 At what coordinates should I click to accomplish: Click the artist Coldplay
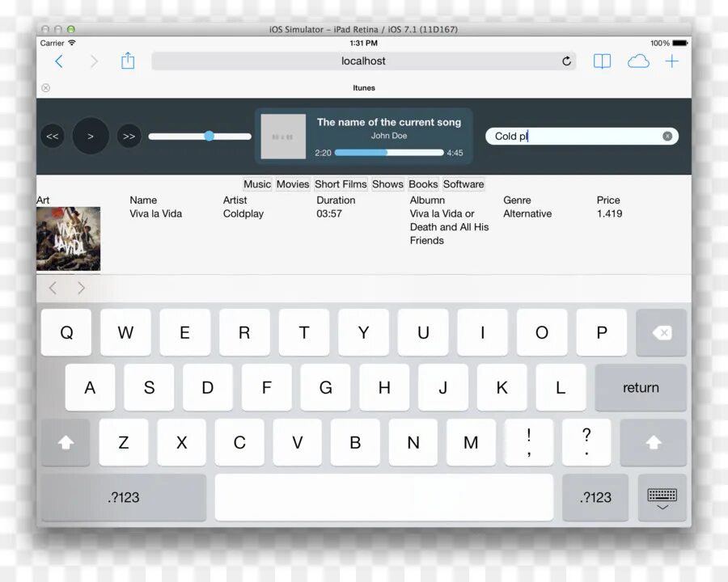click(243, 213)
